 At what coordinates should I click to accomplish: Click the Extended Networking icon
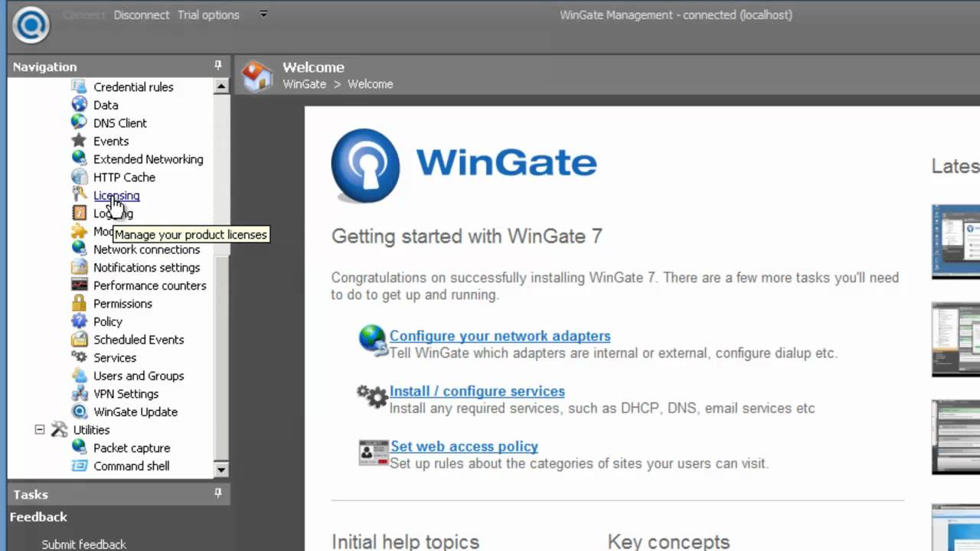click(x=79, y=158)
